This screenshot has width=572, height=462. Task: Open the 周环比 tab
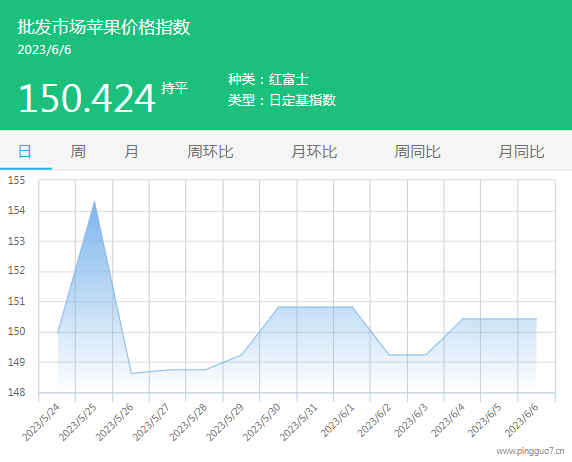click(x=210, y=151)
